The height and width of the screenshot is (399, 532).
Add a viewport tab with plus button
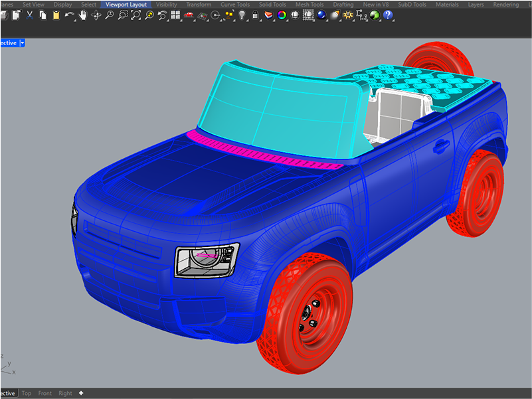pos(81,393)
